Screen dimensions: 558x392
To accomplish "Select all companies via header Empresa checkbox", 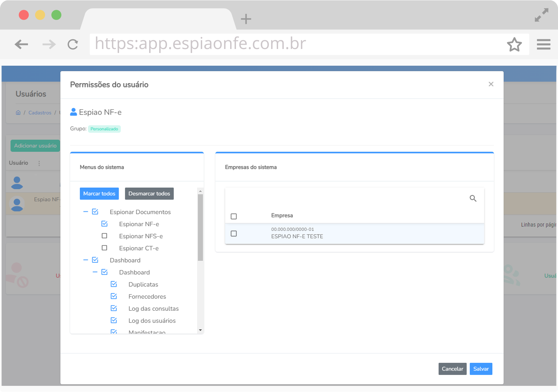I will point(234,216).
